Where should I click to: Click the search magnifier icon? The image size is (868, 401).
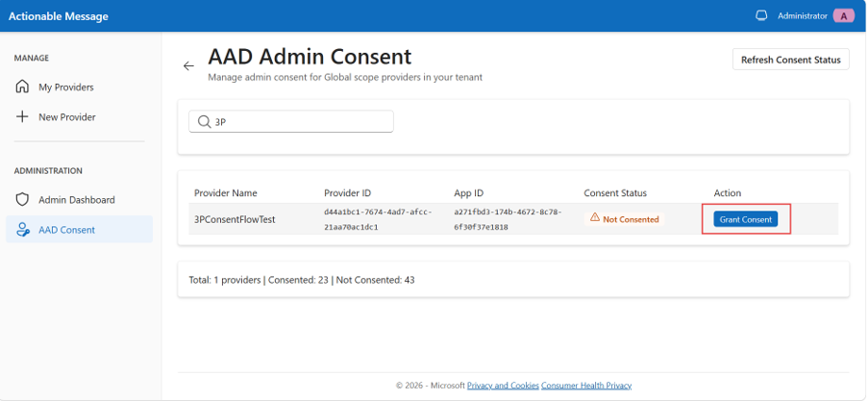[x=204, y=122]
